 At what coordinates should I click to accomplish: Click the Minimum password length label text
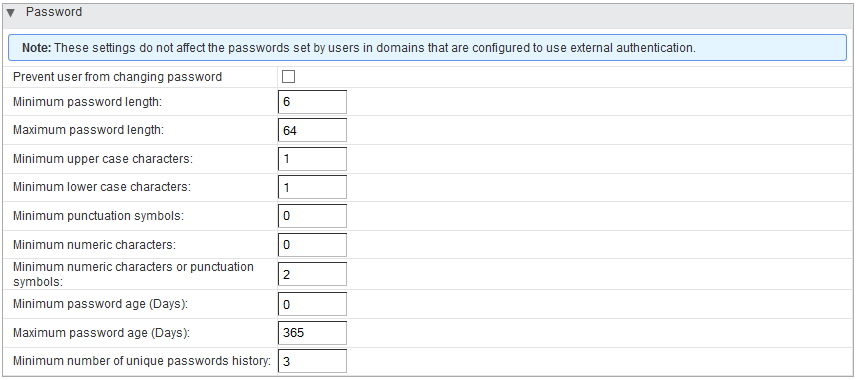click(x=87, y=102)
